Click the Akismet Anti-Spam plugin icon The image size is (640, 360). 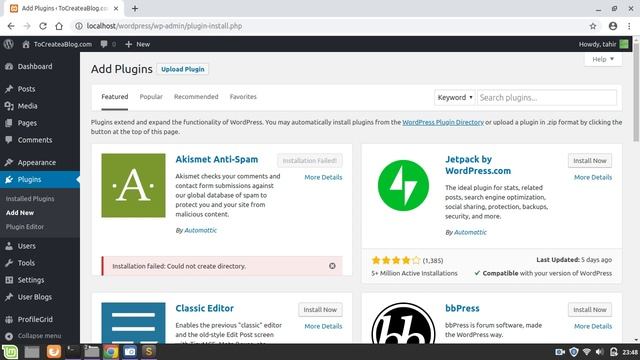click(x=133, y=185)
